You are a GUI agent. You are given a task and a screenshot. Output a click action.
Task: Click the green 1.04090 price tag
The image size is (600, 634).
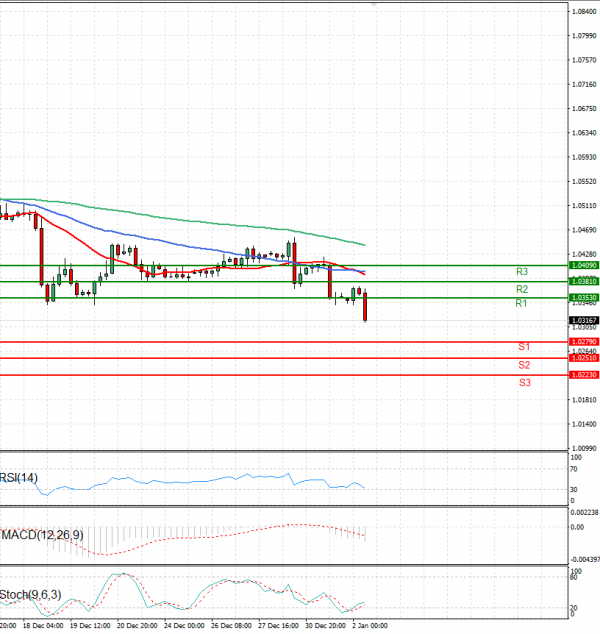(583, 265)
